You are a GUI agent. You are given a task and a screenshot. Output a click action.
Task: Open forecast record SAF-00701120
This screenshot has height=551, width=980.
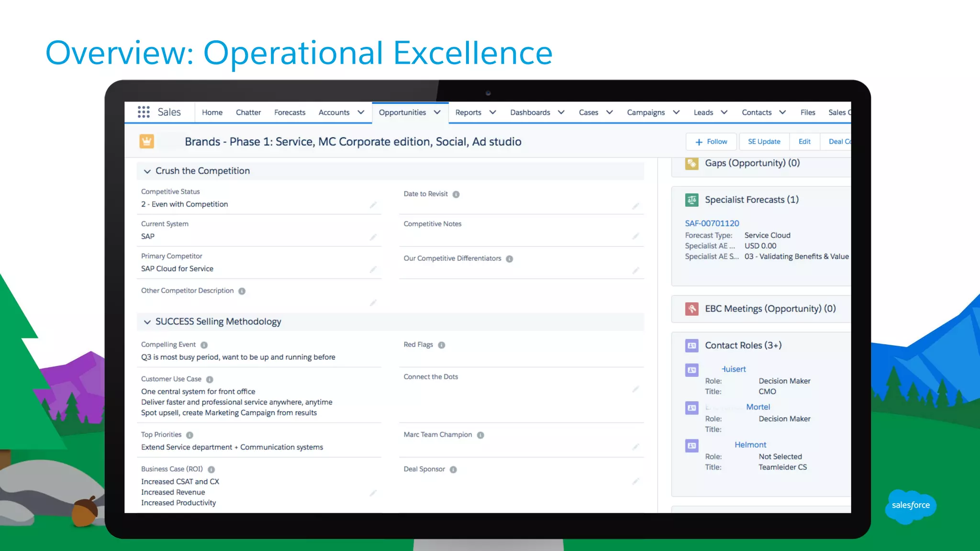(x=712, y=223)
